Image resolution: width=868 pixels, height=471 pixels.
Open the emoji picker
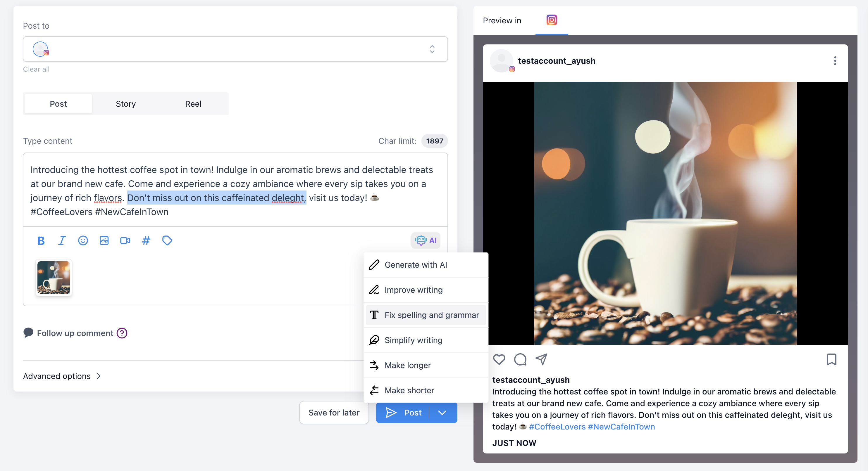tap(83, 240)
